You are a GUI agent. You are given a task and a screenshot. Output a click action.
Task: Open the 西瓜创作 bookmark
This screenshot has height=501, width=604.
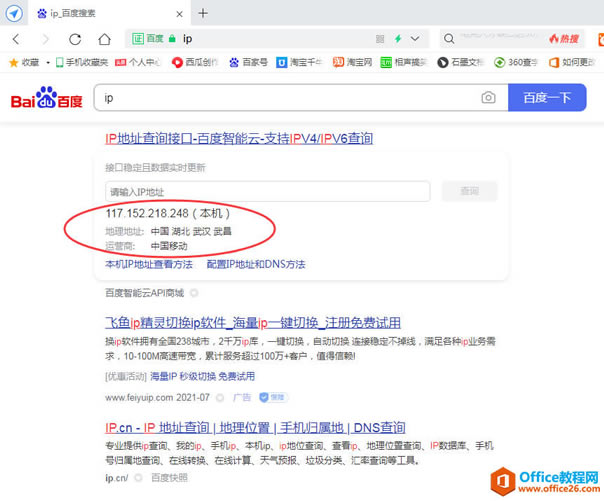(x=195, y=62)
